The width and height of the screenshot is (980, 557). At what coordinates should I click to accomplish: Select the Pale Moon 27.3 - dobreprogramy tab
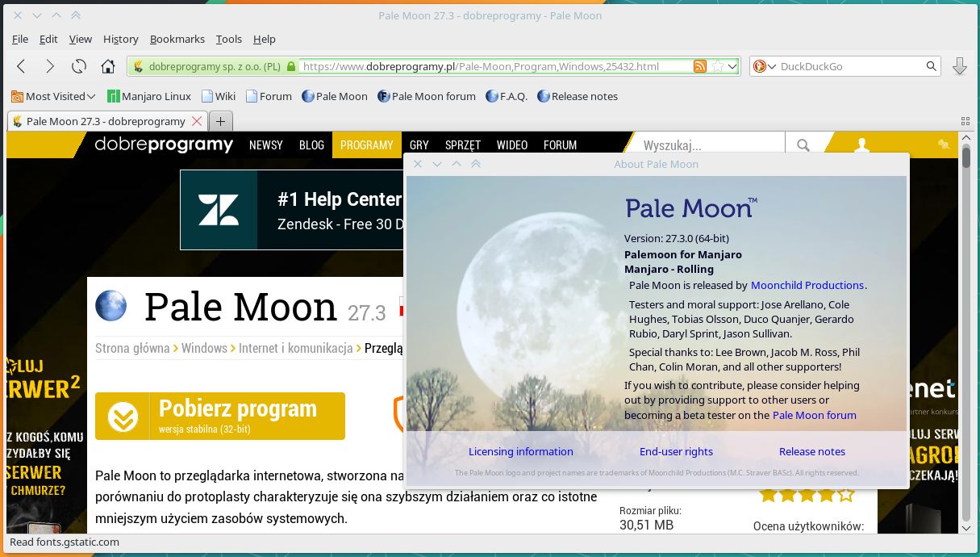(106, 121)
